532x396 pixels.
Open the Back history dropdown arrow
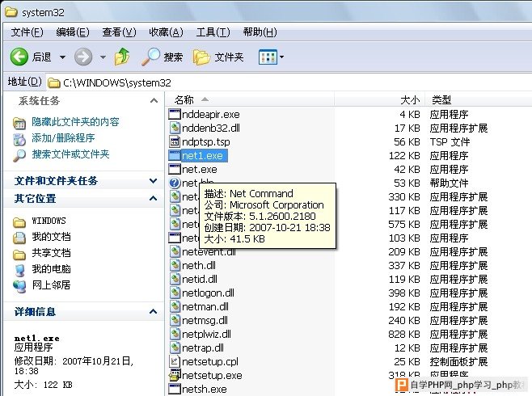coord(62,57)
